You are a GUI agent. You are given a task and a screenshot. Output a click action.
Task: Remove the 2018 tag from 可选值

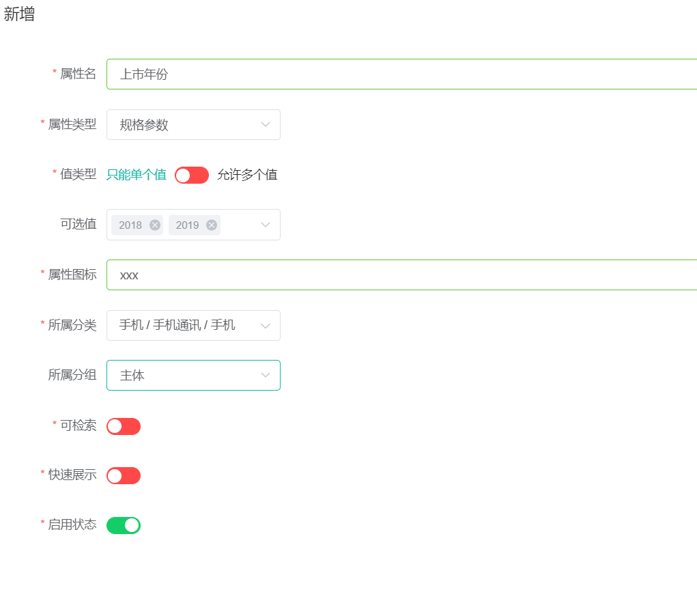[x=155, y=225]
